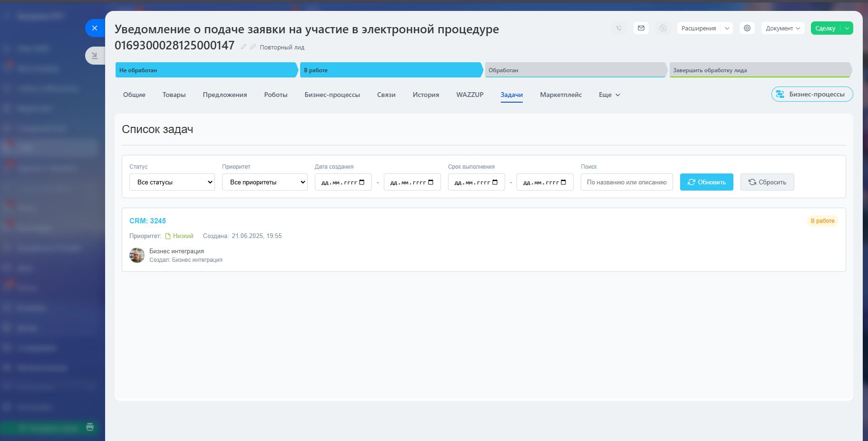Expand the Еще tab menu
Viewport: 868px width, 441px height.
609,95
